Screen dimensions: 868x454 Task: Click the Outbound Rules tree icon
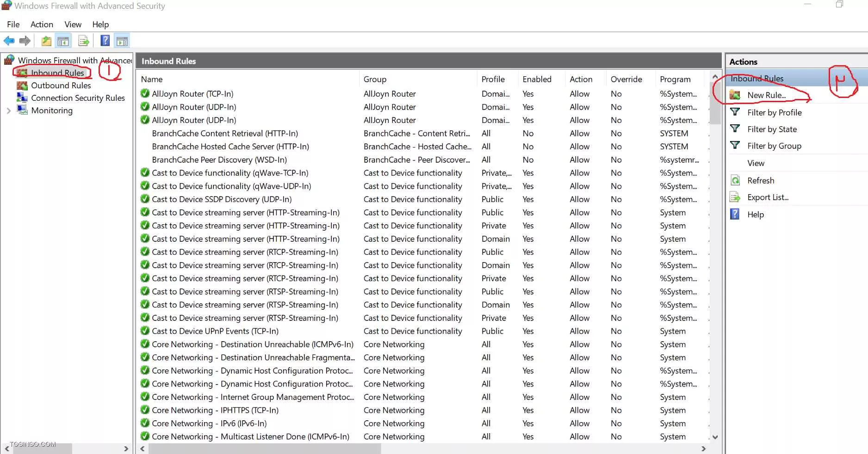tap(22, 86)
